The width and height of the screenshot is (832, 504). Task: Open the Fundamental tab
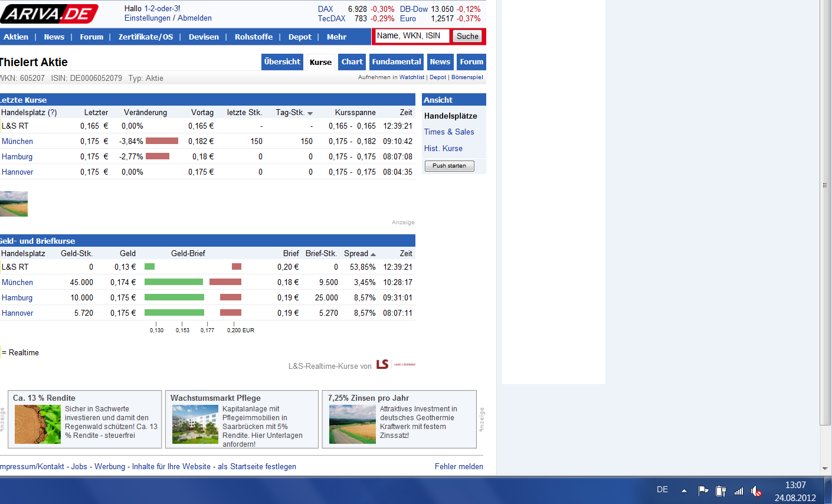[x=397, y=62]
